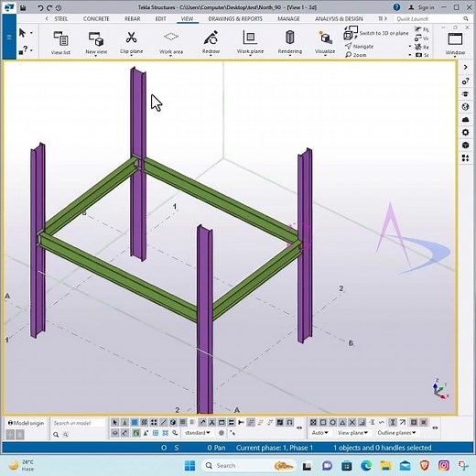Click the New view ribbon button
Viewport: 476px width, 476px height.
point(96,42)
